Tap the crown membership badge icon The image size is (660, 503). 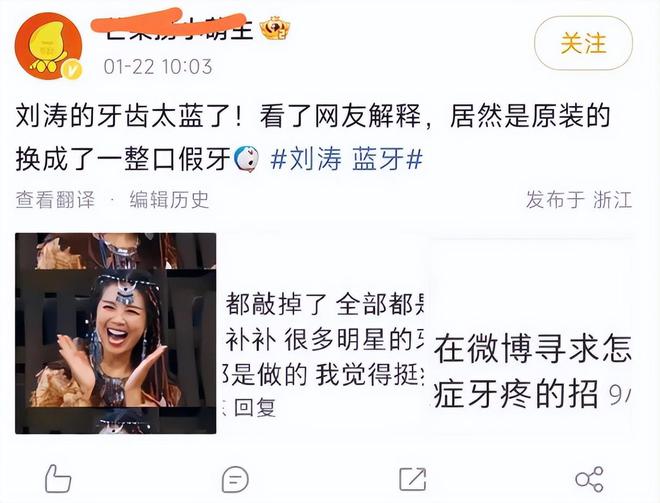coord(275,29)
